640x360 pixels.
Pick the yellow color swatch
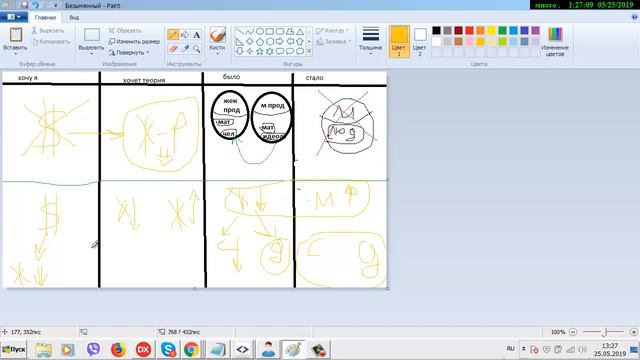491,31
